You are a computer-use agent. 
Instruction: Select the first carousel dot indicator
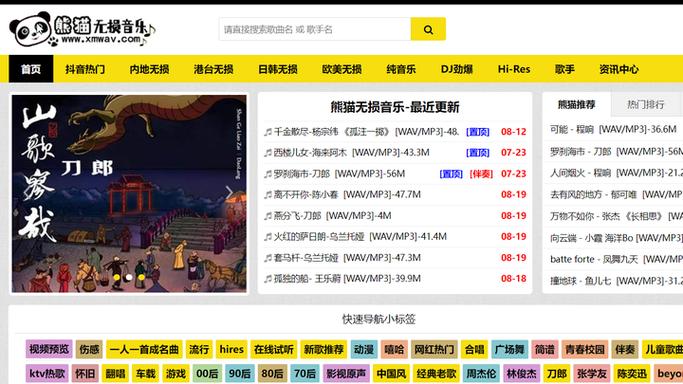point(116,277)
